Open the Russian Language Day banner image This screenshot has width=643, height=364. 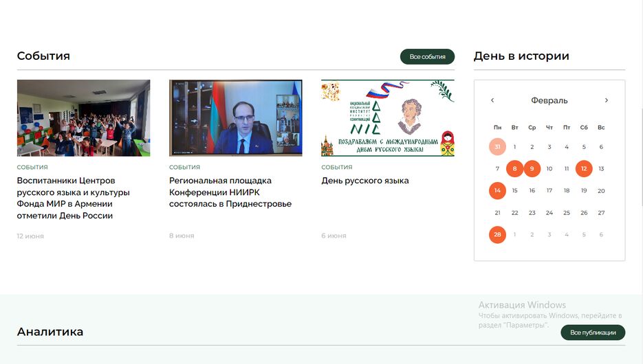click(x=387, y=118)
